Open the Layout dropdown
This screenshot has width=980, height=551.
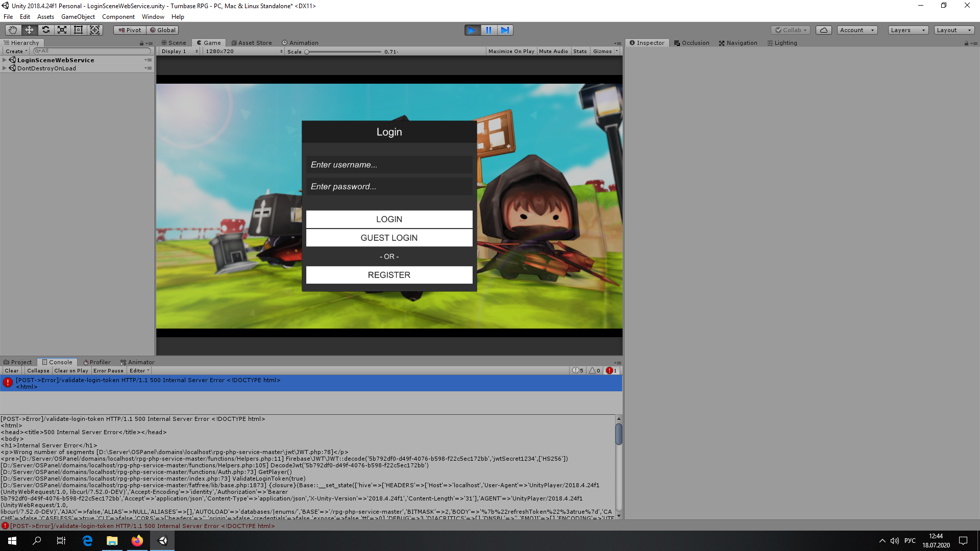(x=953, y=30)
